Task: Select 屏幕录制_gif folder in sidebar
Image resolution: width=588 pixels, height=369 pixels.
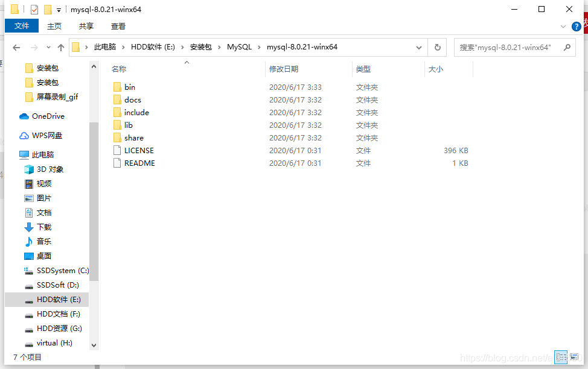Action: click(x=52, y=97)
